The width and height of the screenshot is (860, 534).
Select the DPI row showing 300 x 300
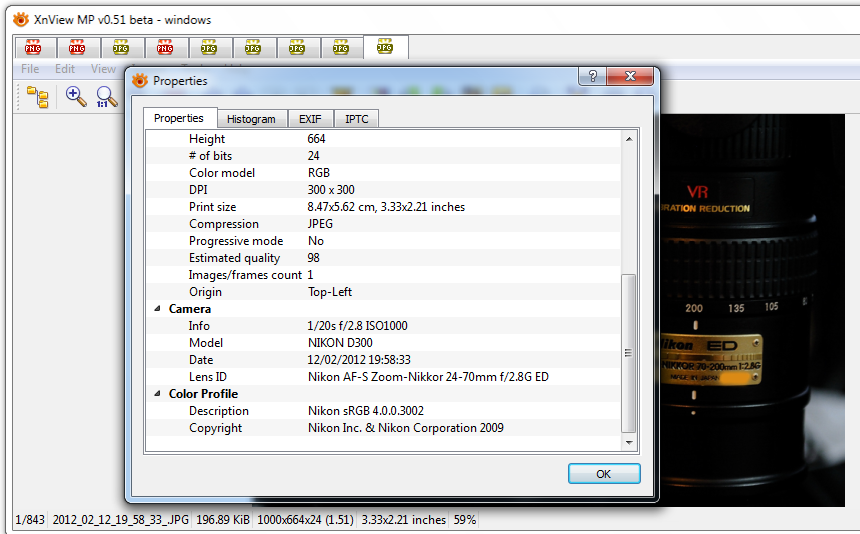coord(383,190)
